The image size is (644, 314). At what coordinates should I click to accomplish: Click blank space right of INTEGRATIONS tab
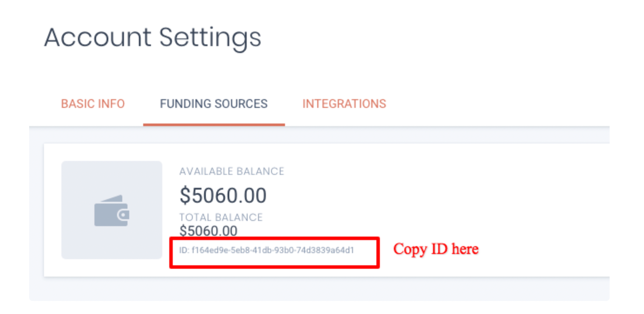pos(500,104)
